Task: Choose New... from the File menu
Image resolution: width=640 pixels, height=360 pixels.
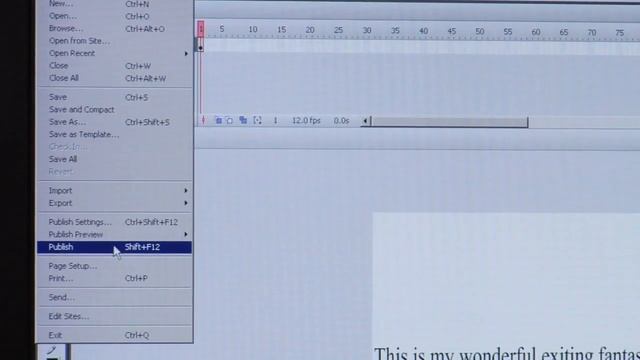Action: (x=113, y=4)
